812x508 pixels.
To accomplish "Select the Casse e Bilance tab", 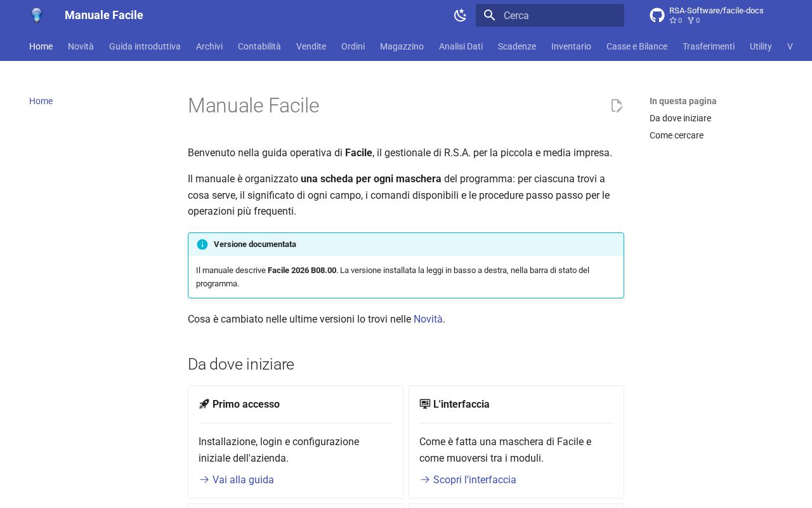I will (637, 46).
